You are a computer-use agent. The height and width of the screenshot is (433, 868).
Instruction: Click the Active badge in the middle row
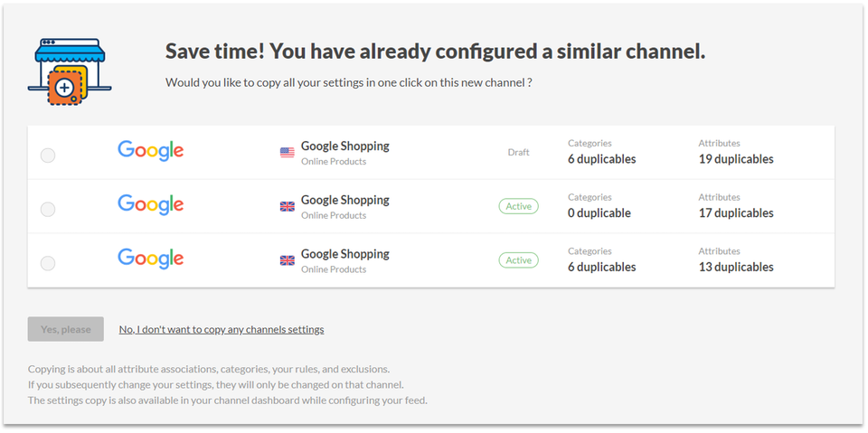tap(518, 206)
